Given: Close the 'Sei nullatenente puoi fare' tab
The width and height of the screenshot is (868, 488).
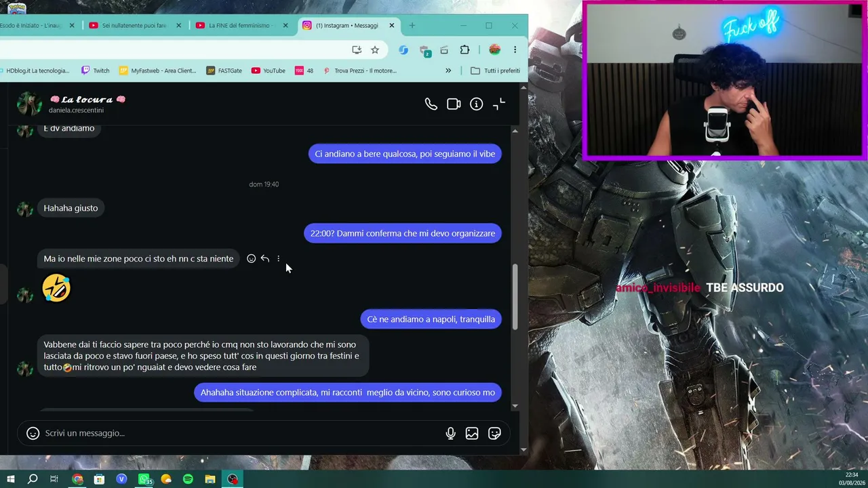Looking at the screenshot, I should (x=179, y=26).
